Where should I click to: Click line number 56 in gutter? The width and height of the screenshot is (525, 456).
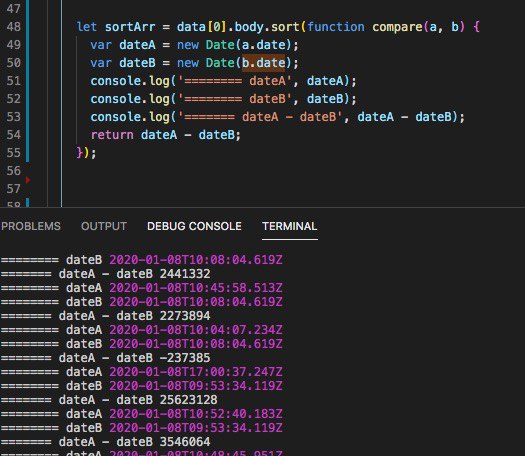[x=13, y=171]
